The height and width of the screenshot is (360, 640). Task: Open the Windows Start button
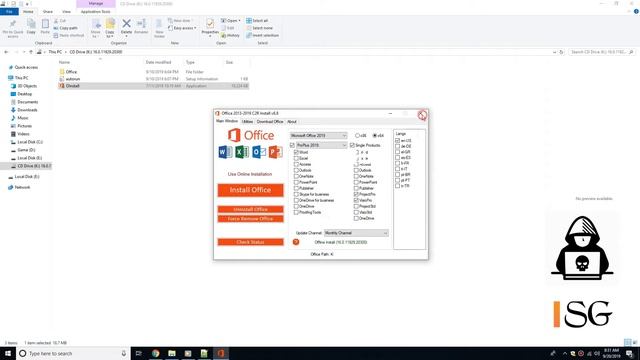coord(8,353)
